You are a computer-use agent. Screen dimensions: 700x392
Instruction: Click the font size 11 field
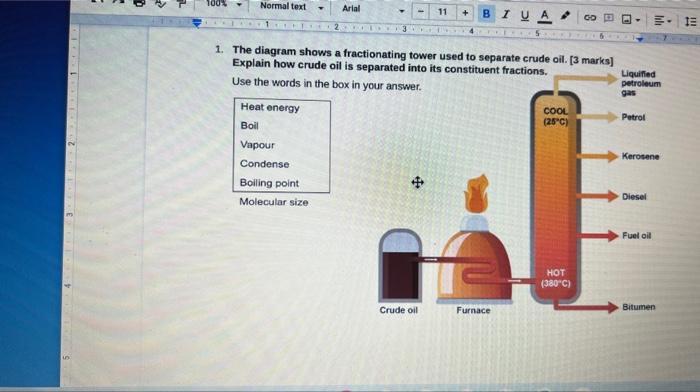pos(442,12)
